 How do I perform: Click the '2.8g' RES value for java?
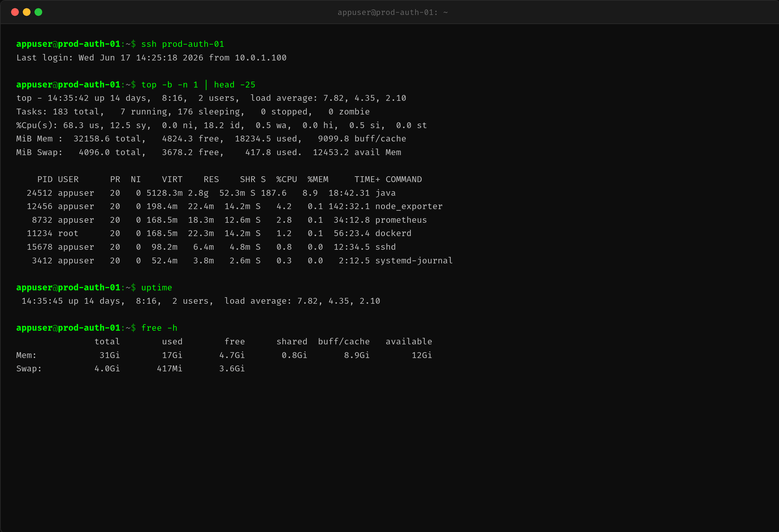click(198, 193)
